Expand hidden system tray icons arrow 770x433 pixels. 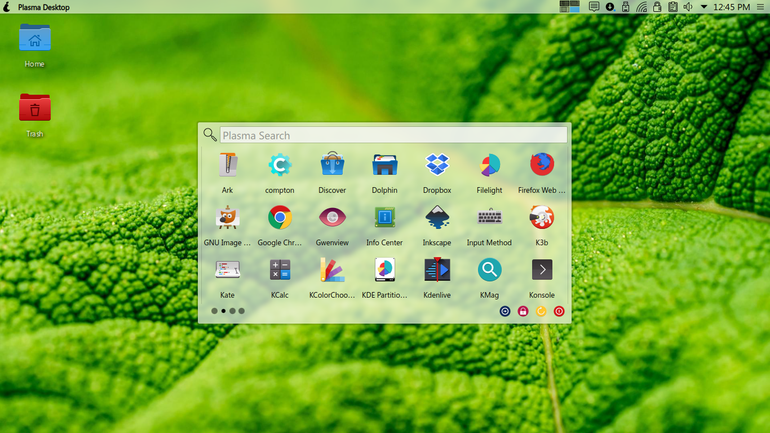[704, 7]
